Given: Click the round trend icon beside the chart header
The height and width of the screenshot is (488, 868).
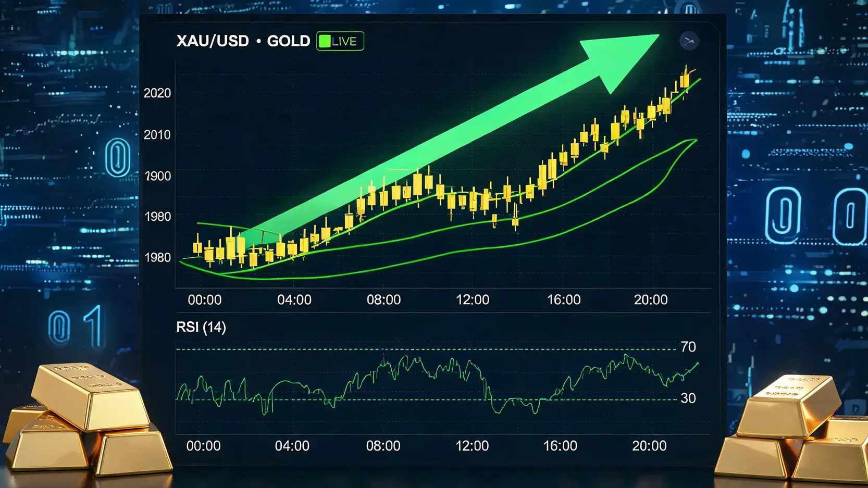Looking at the screenshot, I should (x=689, y=41).
